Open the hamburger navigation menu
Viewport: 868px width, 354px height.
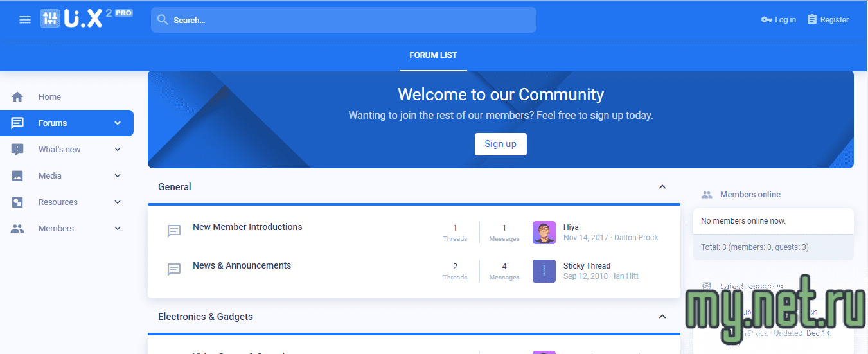pyautogui.click(x=25, y=20)
